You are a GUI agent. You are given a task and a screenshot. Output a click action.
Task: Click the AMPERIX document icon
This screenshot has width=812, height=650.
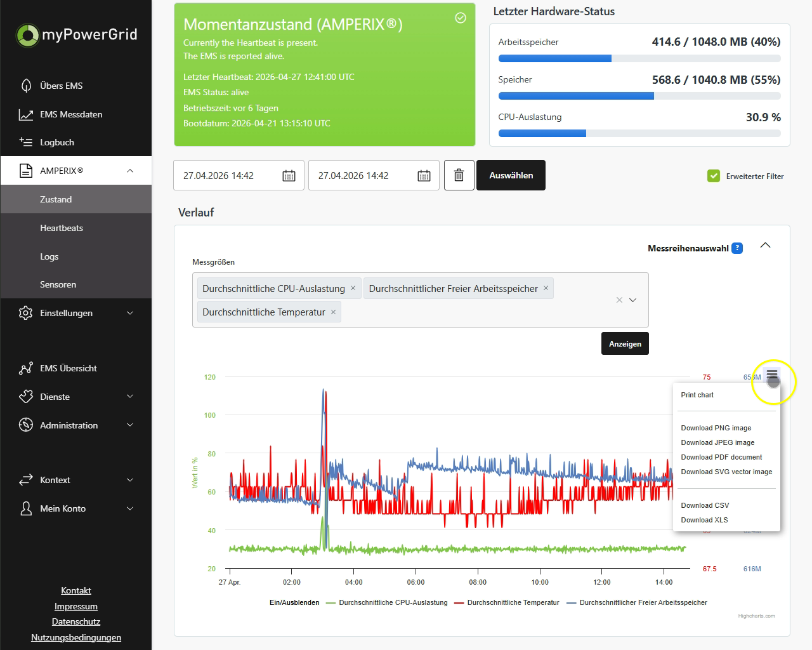pos(26,171)
